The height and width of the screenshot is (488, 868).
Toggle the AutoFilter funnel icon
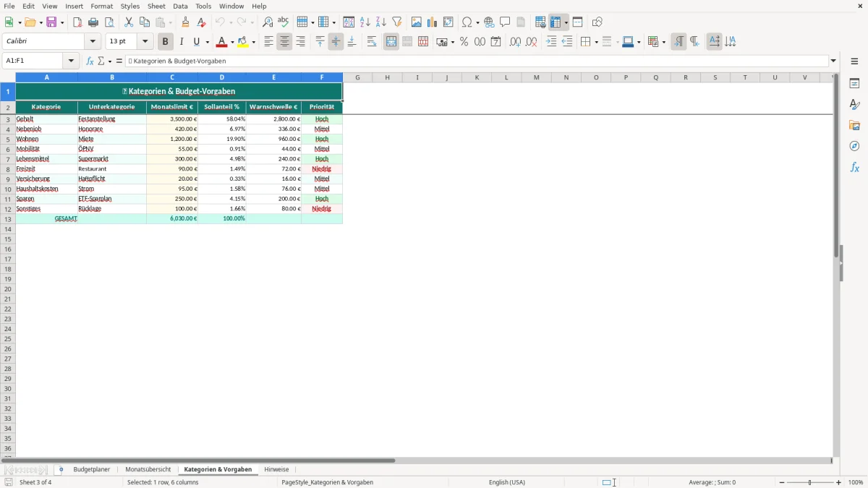(x=397, y=22)
